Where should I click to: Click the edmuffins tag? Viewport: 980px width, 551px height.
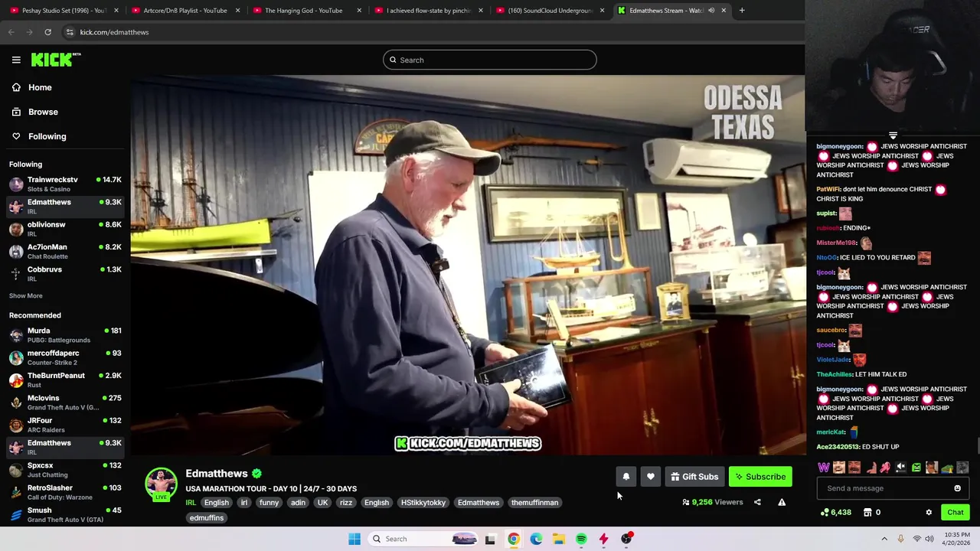[207, 518]
